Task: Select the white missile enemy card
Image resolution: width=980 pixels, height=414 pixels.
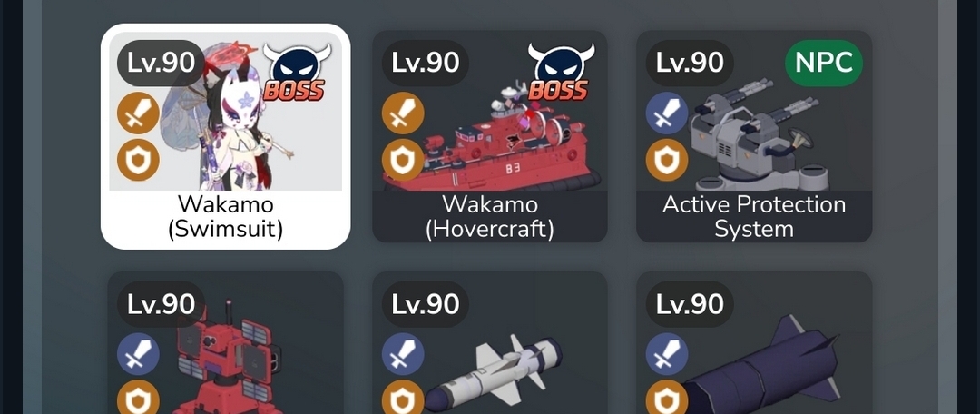Action: tap(490, 342)
